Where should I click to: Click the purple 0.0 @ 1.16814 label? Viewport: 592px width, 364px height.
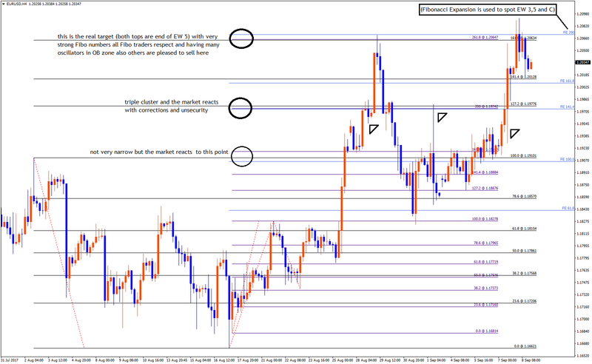click(x=487, y=331)
